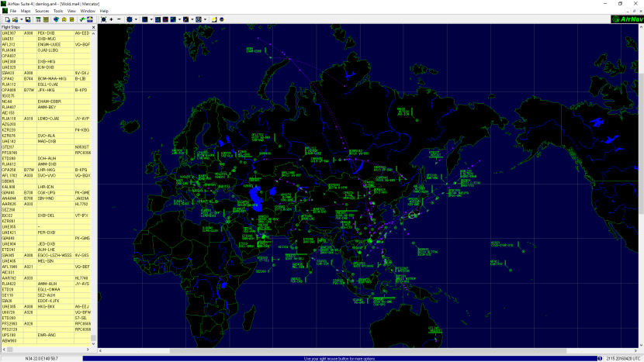
Task: Expand the last dropdown arrow in map toolbar
Action: coord(205,19)
